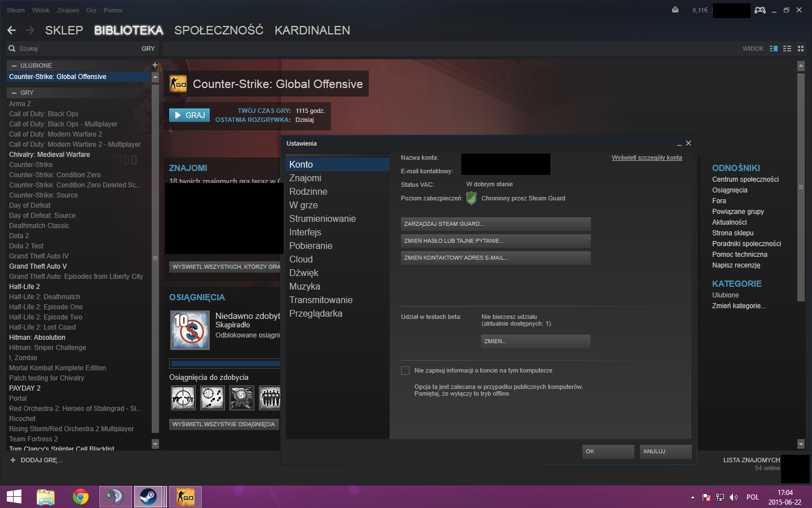Click beta participation ZMIEŃ button
The height and width of the screenshot is (508, 812).
(536, 341)
